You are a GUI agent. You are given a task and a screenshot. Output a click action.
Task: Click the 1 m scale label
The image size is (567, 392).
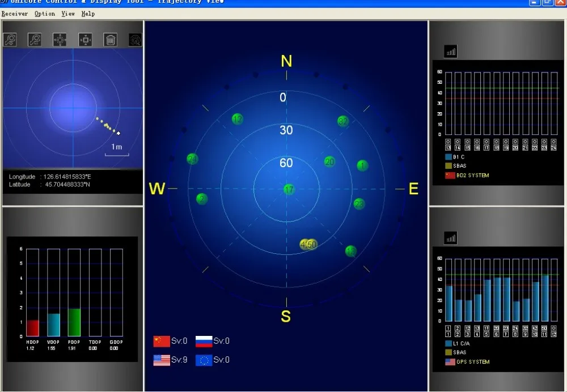pos(116,147)
